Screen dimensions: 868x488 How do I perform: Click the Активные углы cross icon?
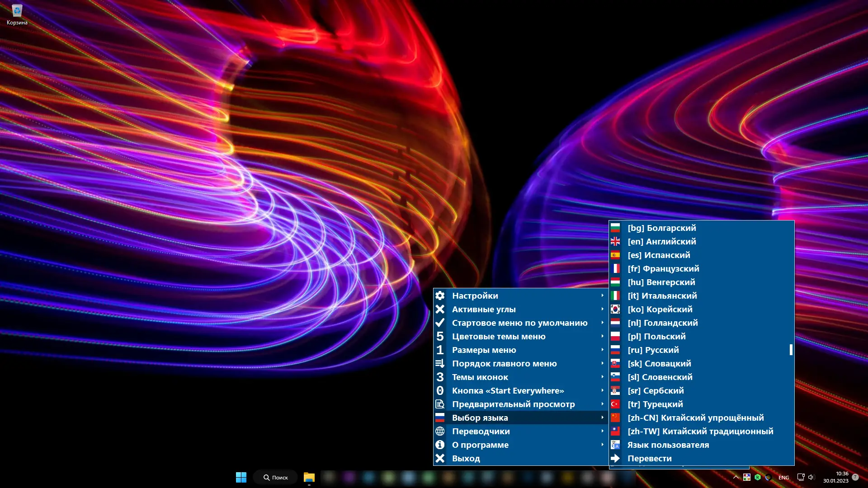point(440,309)
